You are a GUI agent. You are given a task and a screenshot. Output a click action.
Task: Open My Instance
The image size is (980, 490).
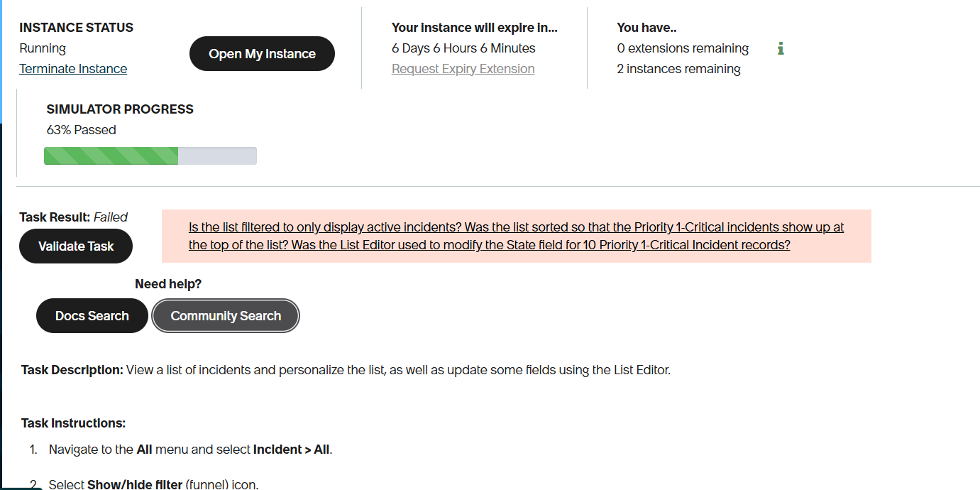click(262, 54)
